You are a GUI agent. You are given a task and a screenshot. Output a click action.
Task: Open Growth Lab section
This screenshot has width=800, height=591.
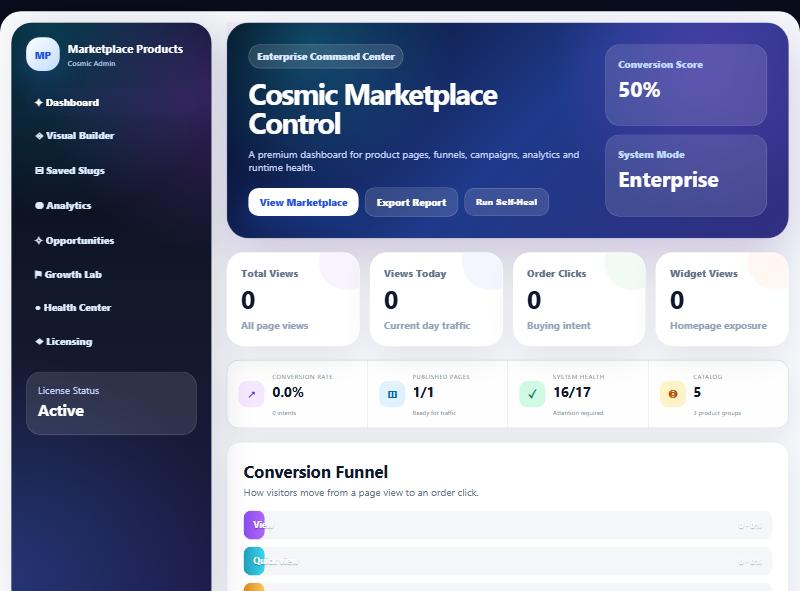coord(68,275)
